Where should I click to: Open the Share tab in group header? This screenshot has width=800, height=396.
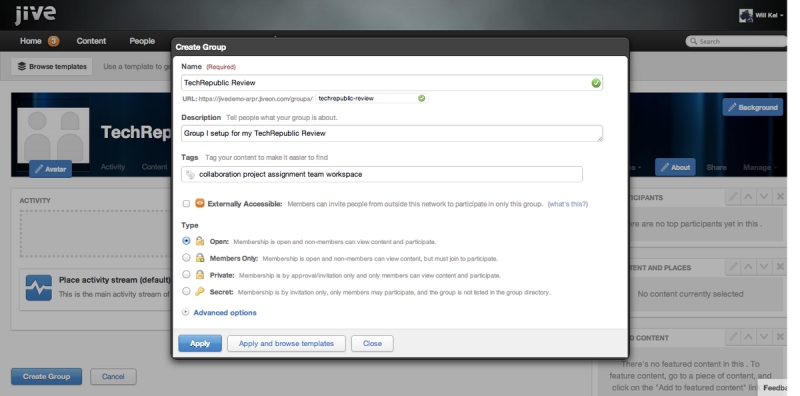[716, 167]
